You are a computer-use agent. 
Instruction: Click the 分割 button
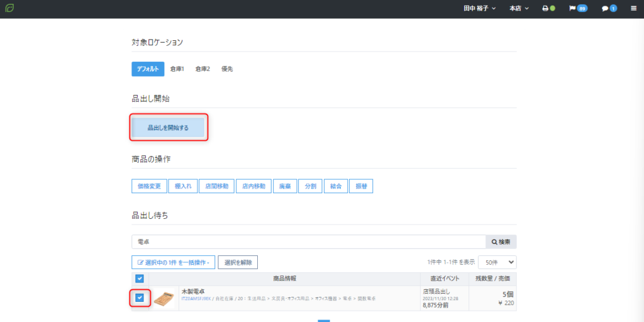[x=311, y=186]
